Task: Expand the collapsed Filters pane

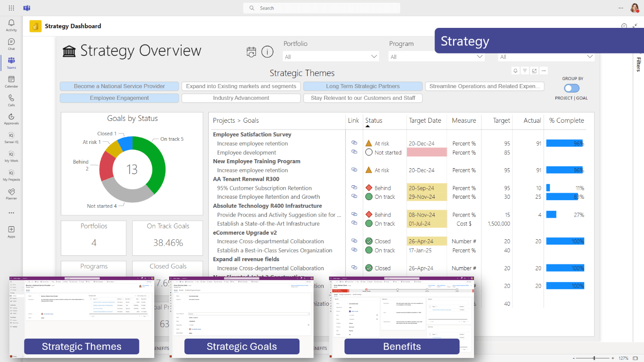Action: 638,64
